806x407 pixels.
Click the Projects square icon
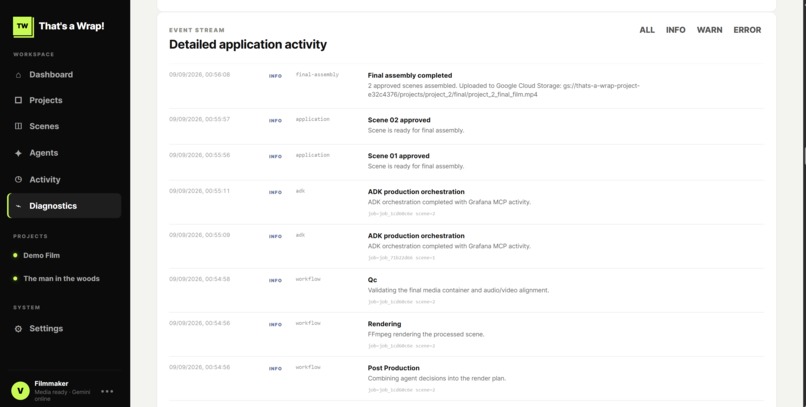tap(19, 100)
